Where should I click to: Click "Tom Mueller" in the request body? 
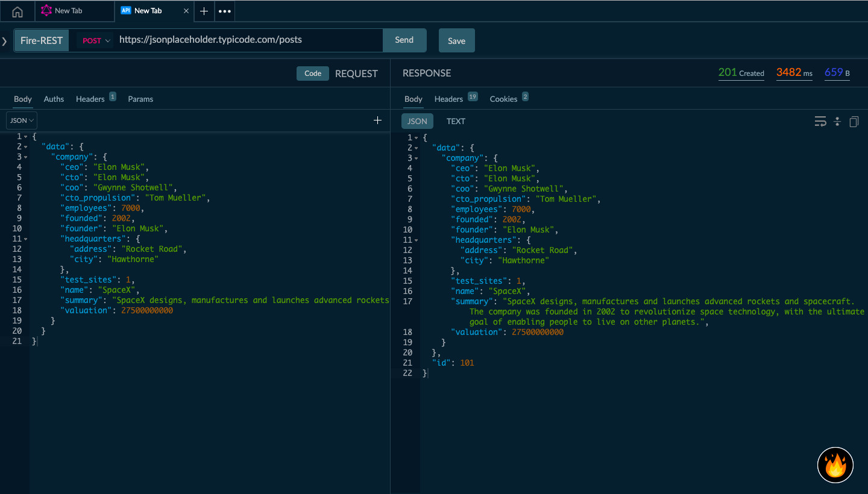tap(177, 198)
